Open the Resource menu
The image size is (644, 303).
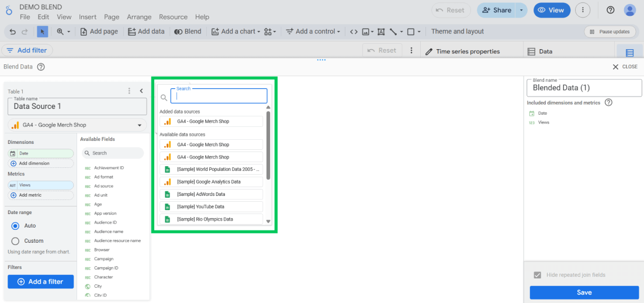(x=173, y=17)
